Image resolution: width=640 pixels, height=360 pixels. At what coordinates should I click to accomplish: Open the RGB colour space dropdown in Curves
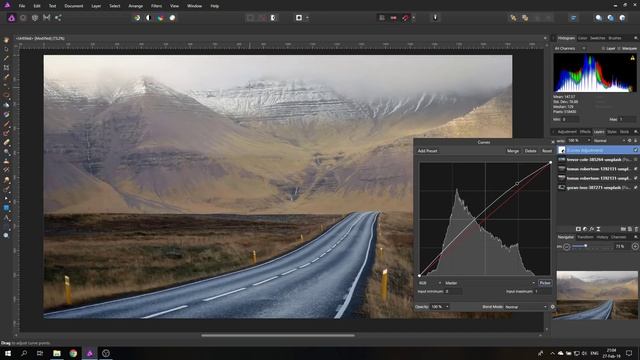tap(430, 283)
